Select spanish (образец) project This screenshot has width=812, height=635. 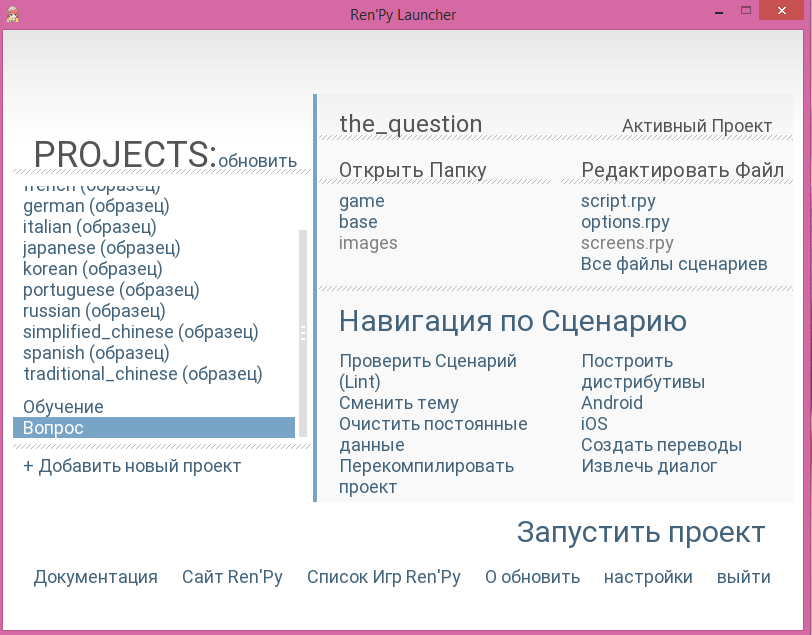coord(96,353)
